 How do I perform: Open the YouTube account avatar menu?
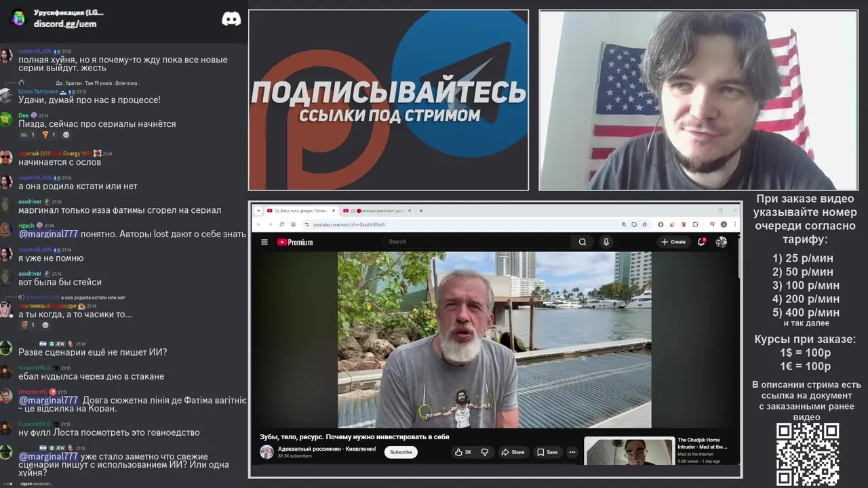click(x=722, y=242)
